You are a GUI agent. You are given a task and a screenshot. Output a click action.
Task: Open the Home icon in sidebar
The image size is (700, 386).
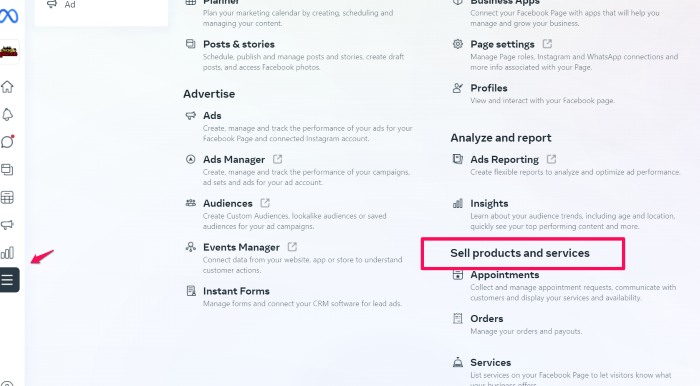(8, 87)
